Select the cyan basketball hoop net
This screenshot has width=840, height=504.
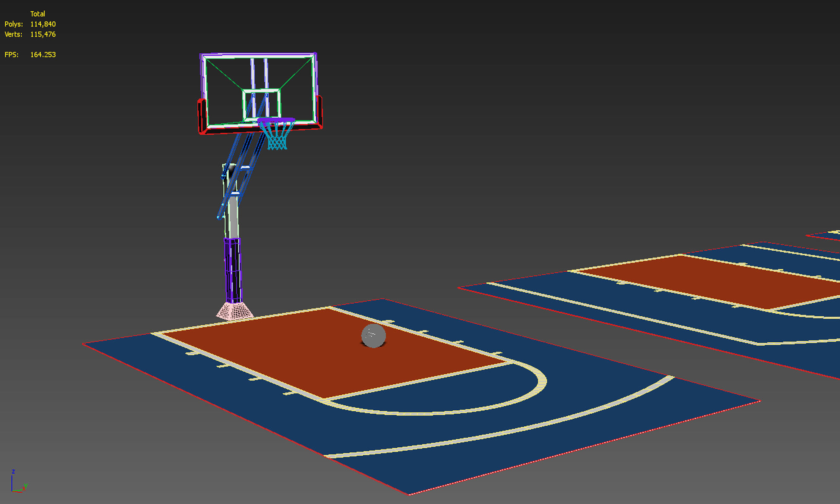(276, 136)
